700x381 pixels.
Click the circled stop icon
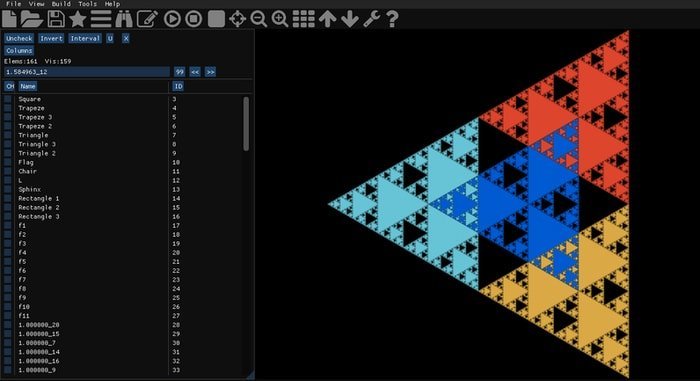tap(194, 19)
